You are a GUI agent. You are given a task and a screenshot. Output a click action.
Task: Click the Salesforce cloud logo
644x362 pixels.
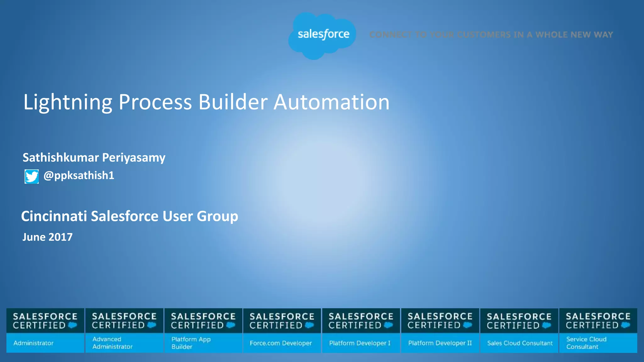point(322,35)
